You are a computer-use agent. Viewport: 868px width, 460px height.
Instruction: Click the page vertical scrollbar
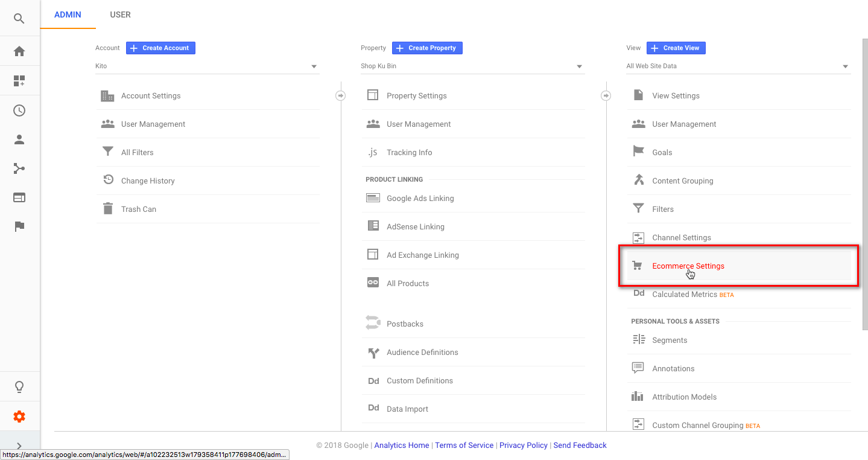[x=865, y=184]
